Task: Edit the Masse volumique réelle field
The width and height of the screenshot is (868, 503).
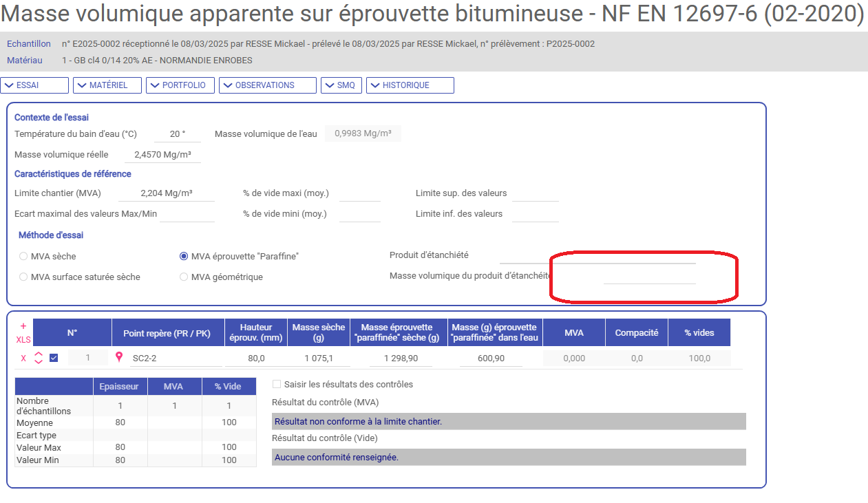Action: [162, 155]
